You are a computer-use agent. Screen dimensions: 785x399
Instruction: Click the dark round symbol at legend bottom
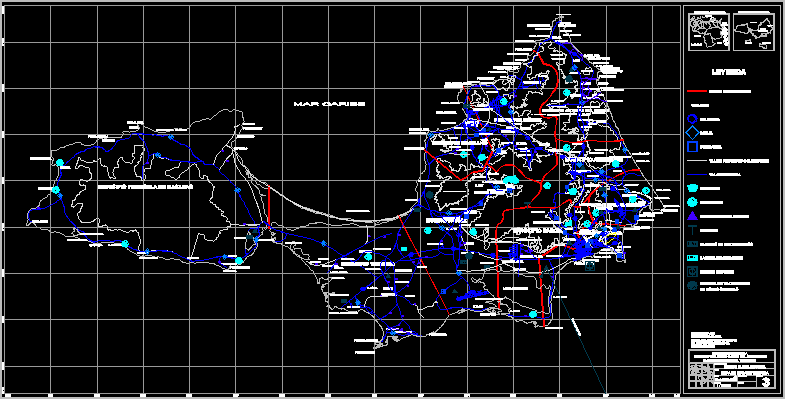[x=692, y=286]
